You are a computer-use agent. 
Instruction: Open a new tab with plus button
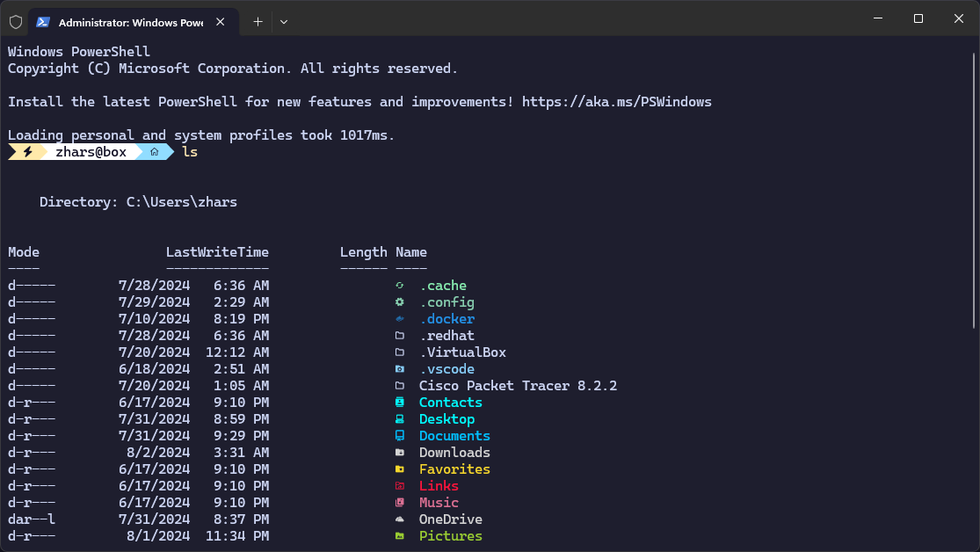point(258,22)
